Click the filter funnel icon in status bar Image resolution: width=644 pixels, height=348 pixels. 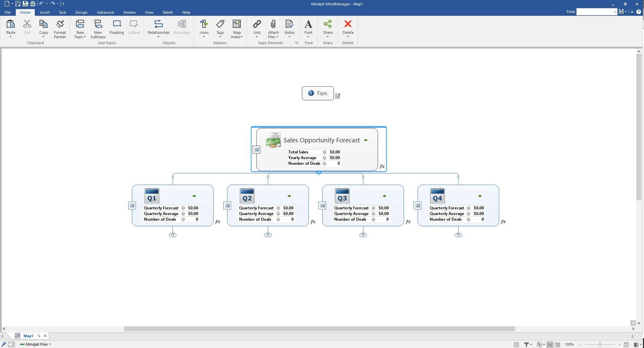[x=526, y=345]
